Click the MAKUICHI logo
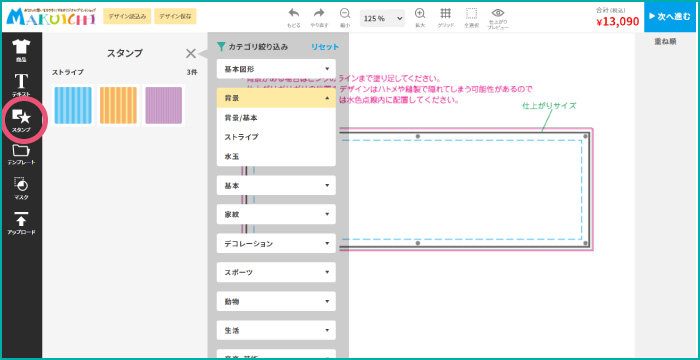The image size is (700, 360). coord(50,16)
